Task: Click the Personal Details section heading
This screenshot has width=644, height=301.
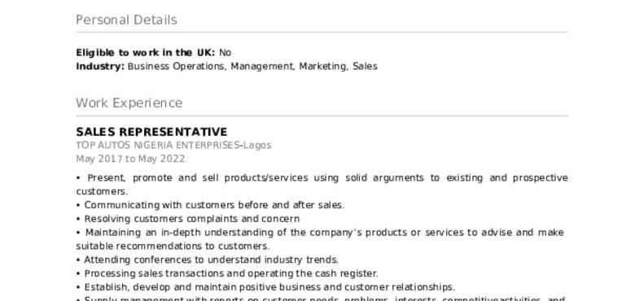Action: 126,20
